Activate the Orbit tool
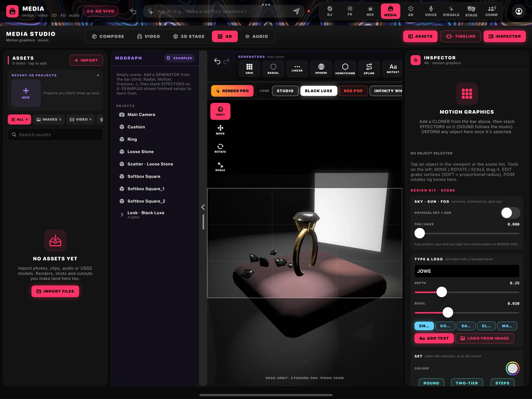532x399 pixels. (x=220, y=111)
